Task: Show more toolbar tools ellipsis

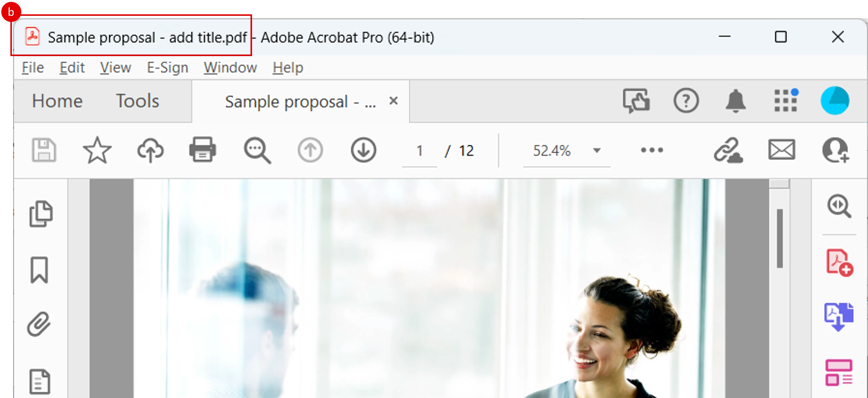Action: click(652, 150)
